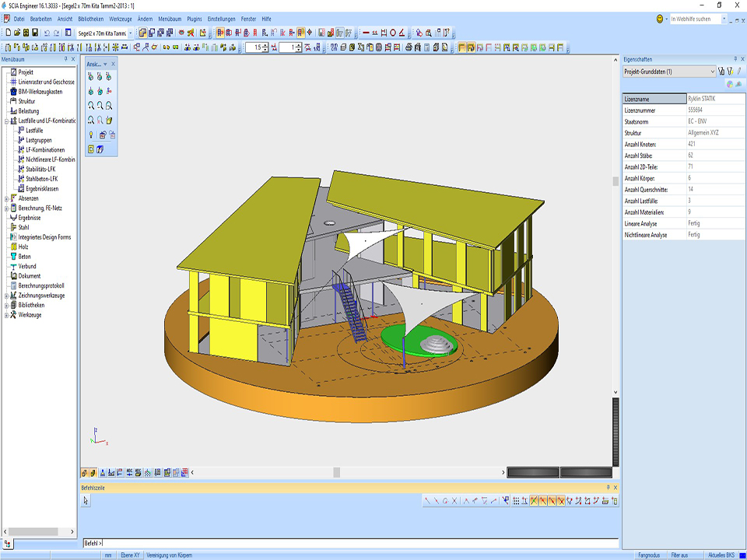Click selection arrow icon in Befehlszeile

pyautogui.click(x=86, y=501)
